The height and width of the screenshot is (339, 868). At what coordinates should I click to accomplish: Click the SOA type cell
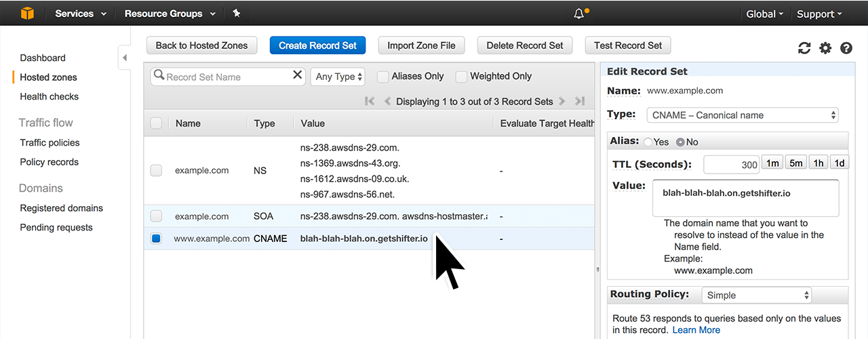coord(264,216)
